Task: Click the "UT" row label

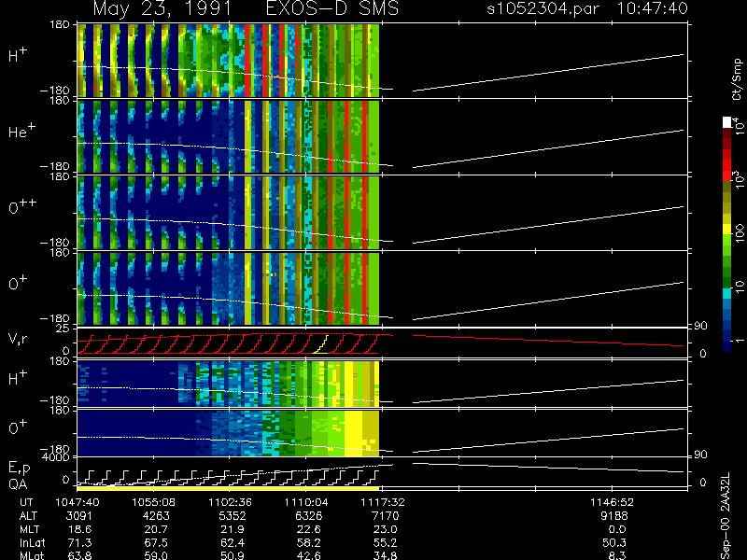Action: (27, 502)
